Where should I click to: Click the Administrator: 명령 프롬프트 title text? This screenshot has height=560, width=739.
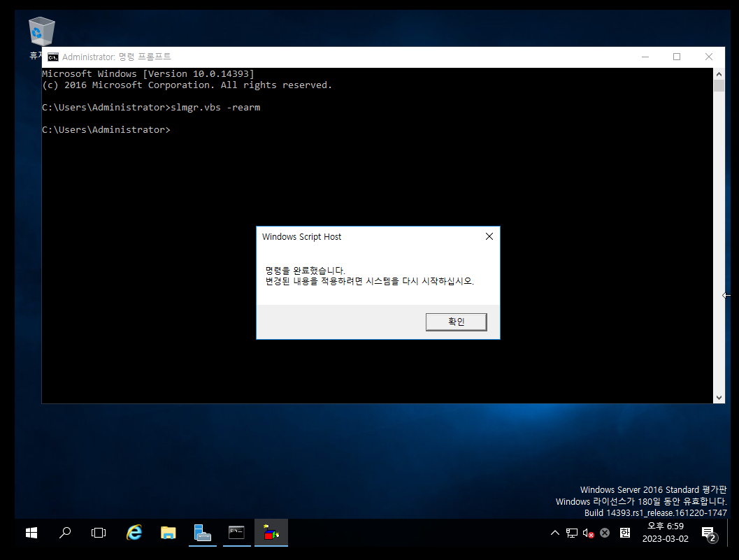coord(117,57)
